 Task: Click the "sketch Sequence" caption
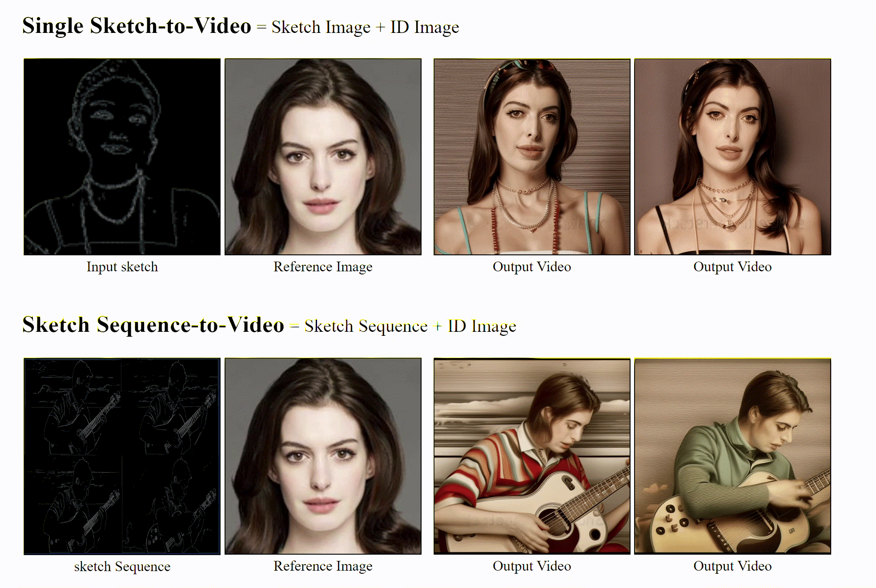tap(122, 566)
